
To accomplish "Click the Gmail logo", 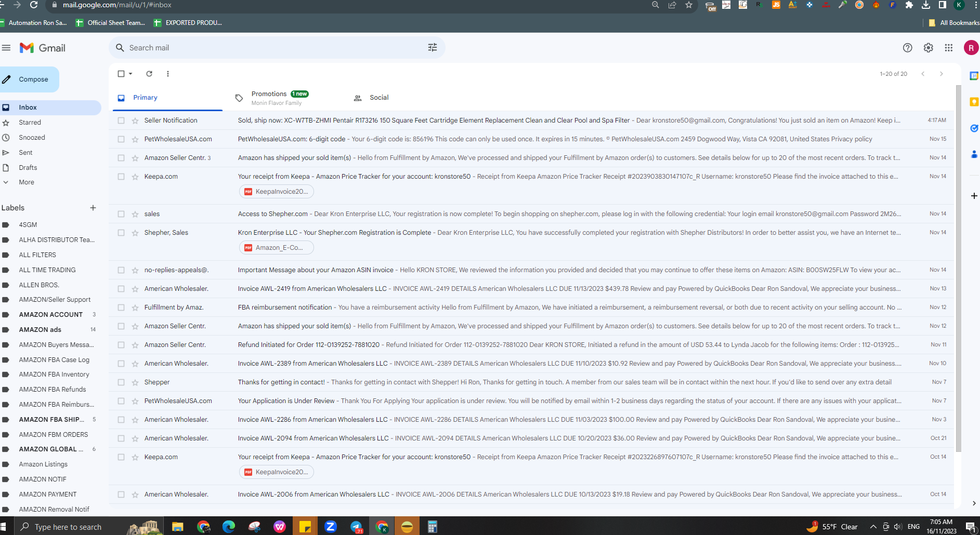I will pos(43,48).
